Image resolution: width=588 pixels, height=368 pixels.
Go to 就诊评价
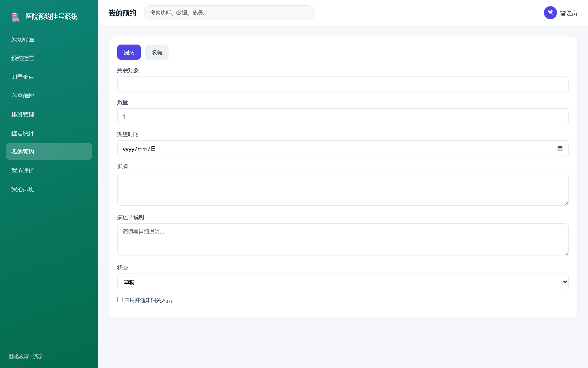click(x=49, y=171)
